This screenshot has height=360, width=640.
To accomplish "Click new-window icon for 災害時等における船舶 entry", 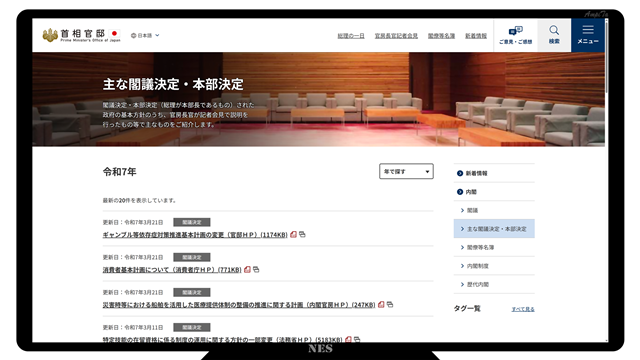I will point(390,304).
